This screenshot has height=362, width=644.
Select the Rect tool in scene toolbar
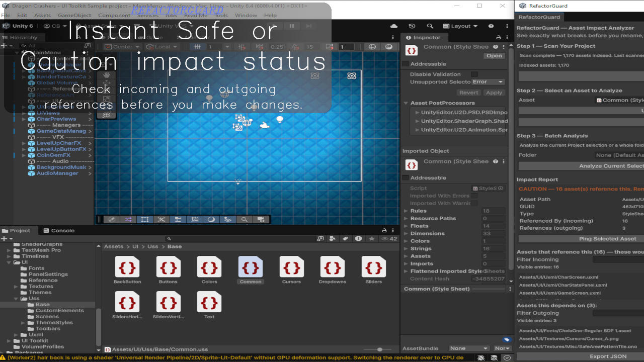tap(144, 219)
